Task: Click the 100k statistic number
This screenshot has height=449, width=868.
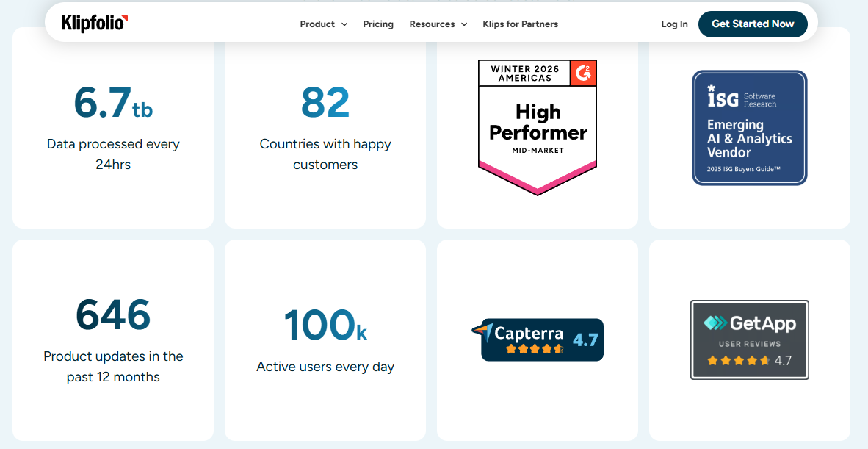Action: 325,326
